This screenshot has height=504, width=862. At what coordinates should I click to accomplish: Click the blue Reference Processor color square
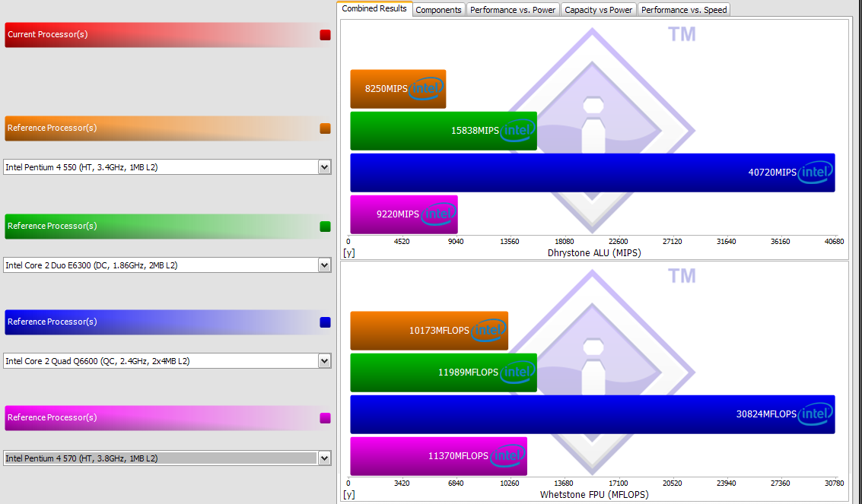click(325, 322)
